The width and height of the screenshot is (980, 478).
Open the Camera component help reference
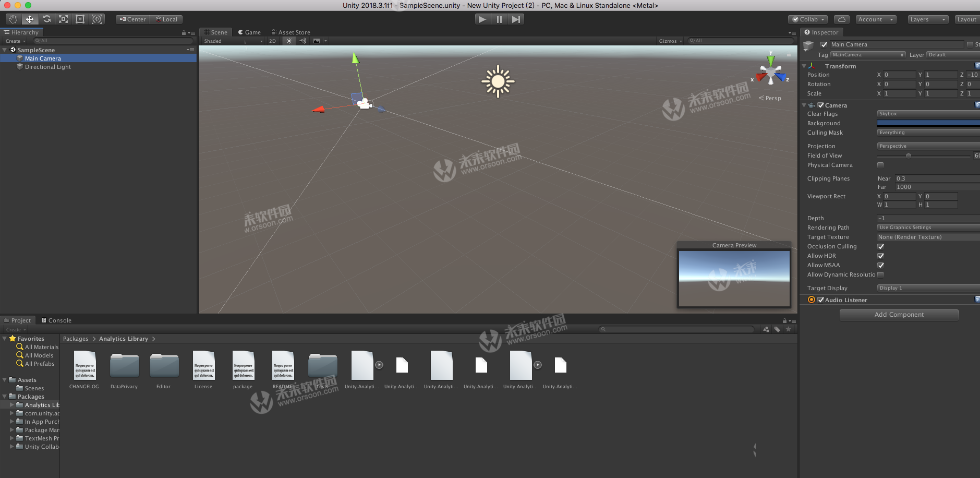(977, 105)
